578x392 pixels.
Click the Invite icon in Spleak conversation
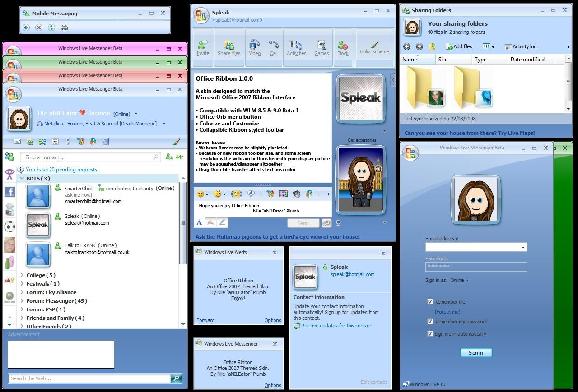point(203,47)
